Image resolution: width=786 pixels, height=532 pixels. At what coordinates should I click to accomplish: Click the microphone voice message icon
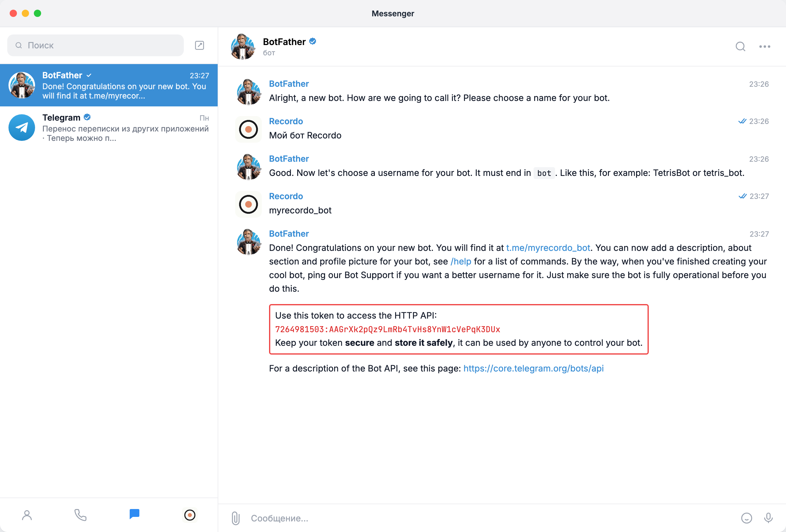point(768,518)
